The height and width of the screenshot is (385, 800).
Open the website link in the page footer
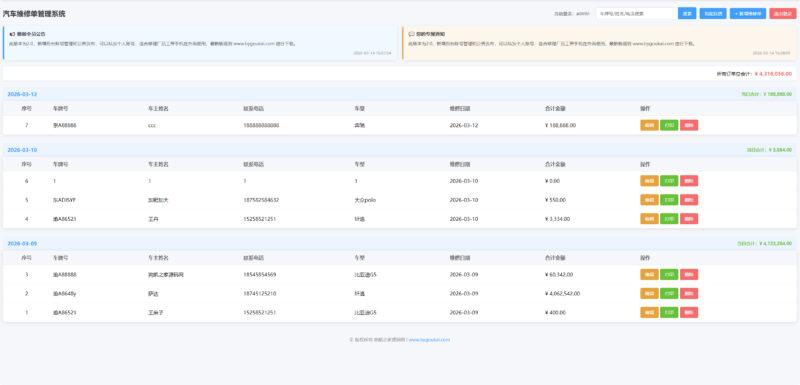tap(429, 340)
